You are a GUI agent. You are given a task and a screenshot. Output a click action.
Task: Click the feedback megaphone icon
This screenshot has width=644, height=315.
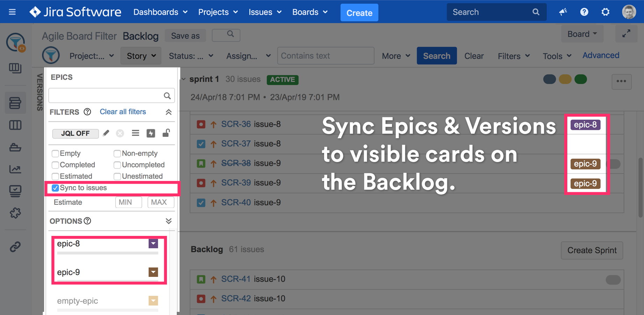pos(563,12)
